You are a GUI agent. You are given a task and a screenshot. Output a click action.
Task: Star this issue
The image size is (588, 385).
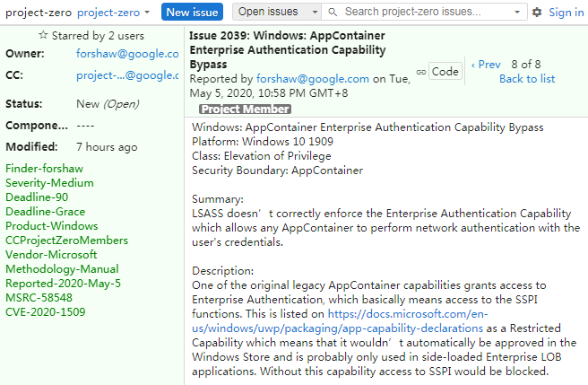click(43, 35)
